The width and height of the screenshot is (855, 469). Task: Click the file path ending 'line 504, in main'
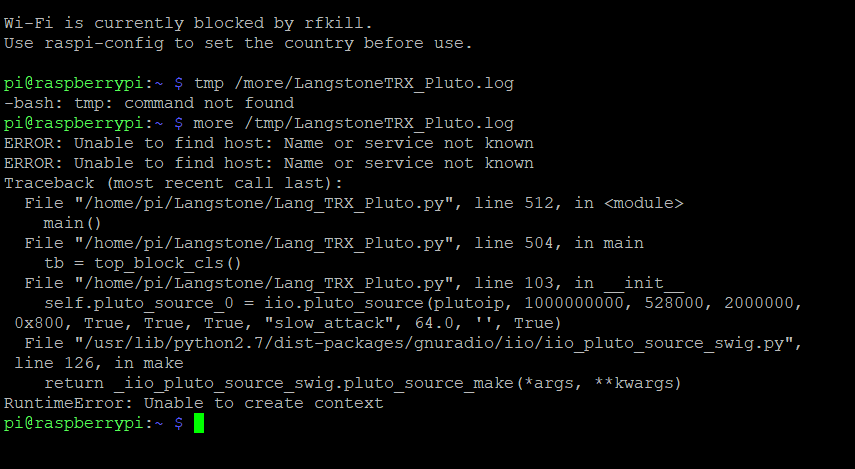(x=334, y=243)
